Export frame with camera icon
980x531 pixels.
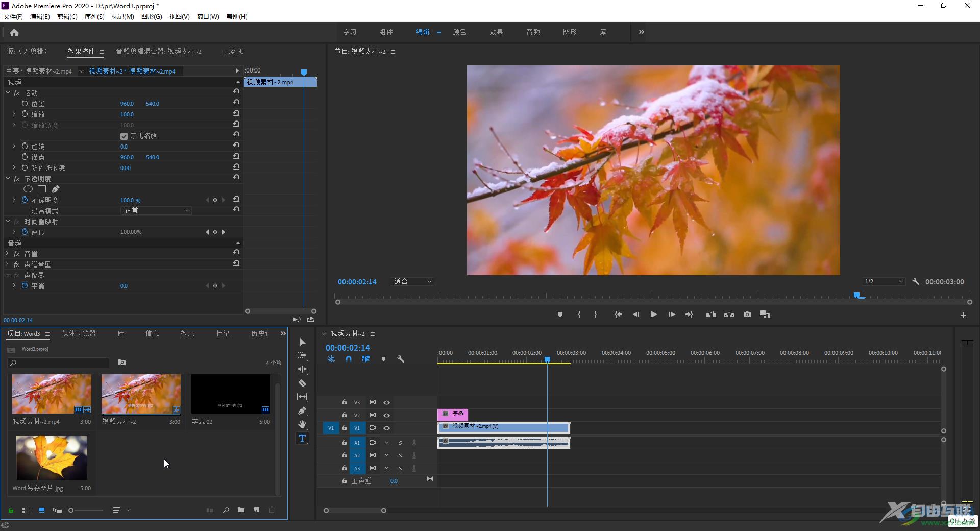point(747,315)
